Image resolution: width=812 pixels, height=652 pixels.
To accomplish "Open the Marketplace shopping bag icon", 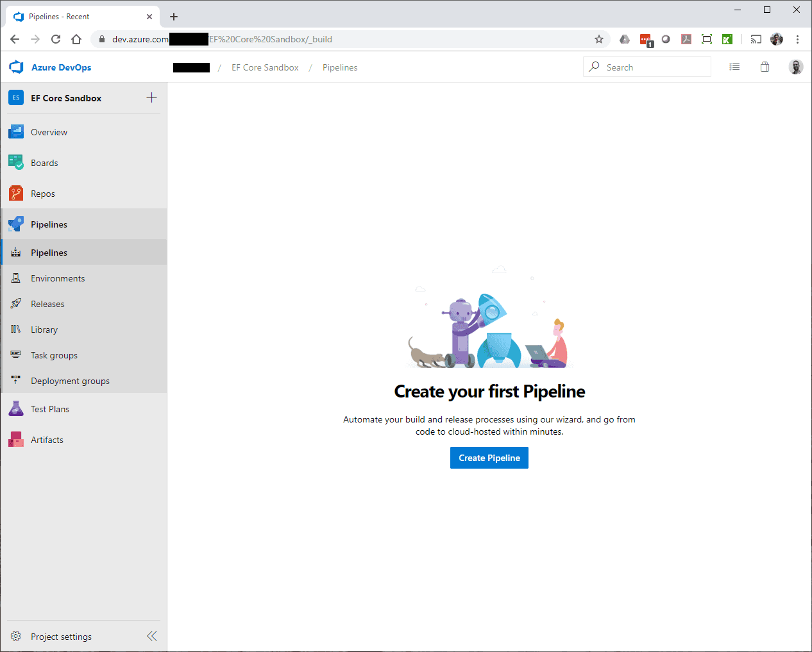I will point(765,67).
